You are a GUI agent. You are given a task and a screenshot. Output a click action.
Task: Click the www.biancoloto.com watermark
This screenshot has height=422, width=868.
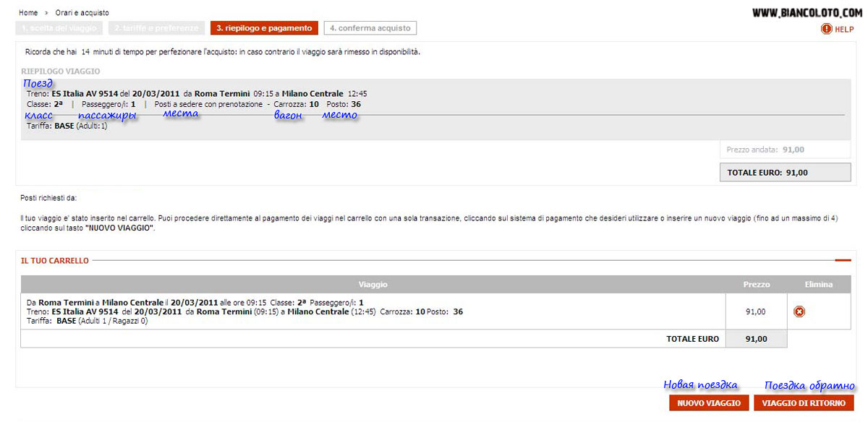coord(807,12)
